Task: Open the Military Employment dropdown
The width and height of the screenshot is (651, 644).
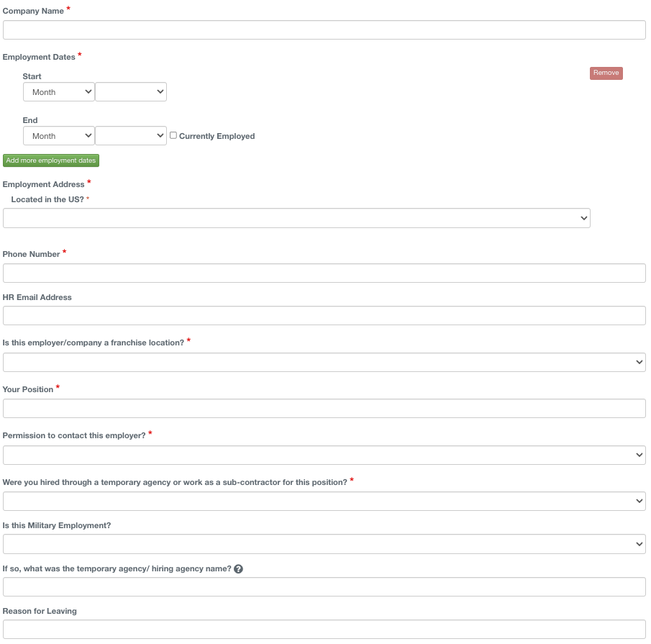Action: [324, 544]
